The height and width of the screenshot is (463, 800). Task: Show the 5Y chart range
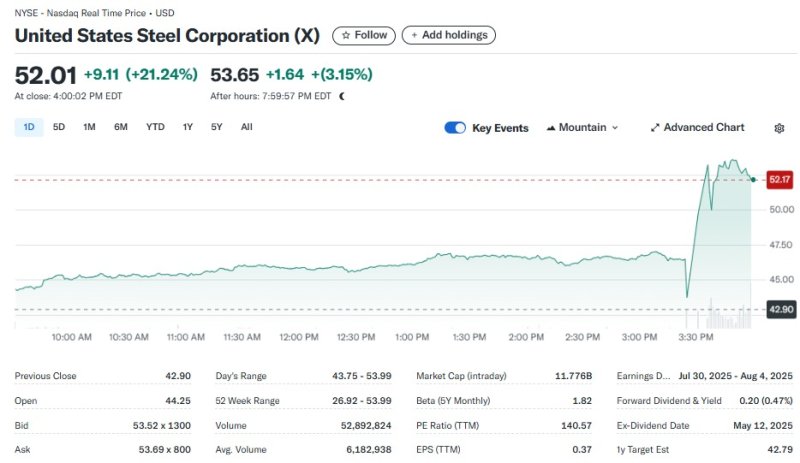(x=217, y=127)
